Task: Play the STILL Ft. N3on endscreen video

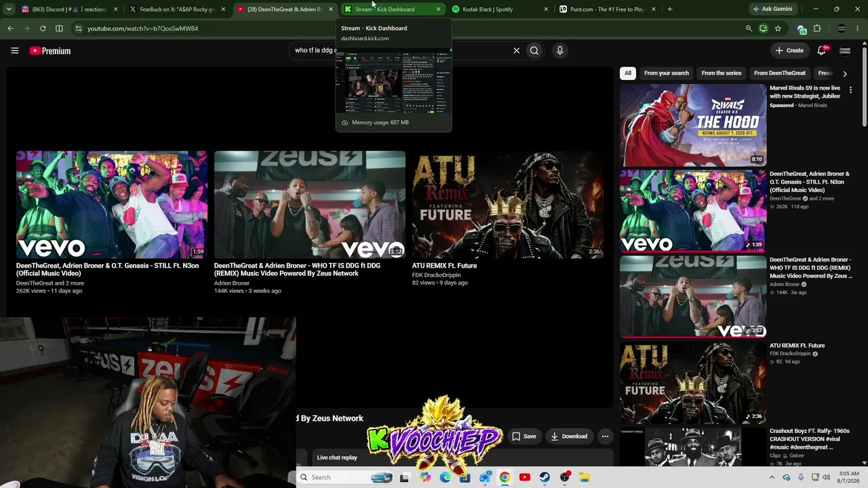Action: click(112, 205)
